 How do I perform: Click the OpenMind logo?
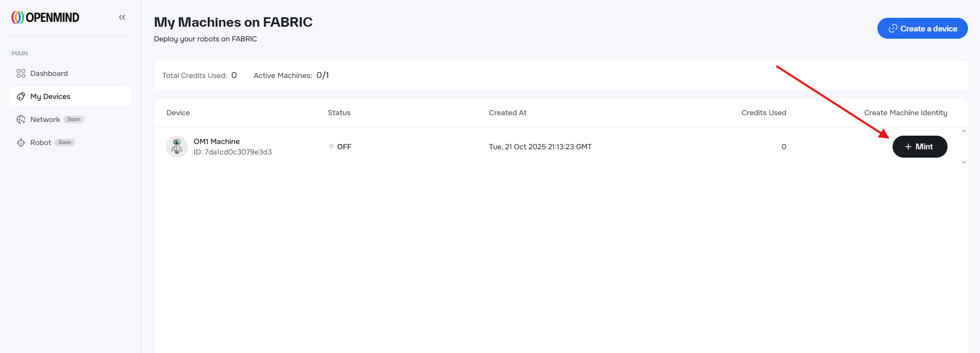46,17
